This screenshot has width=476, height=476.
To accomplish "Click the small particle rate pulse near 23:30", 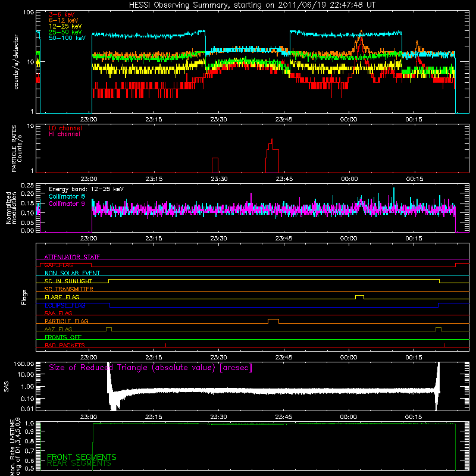I will tap(215, 165).
